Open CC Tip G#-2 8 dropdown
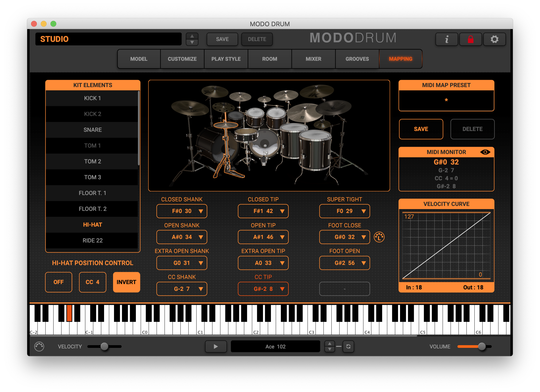Screen dimensions: 540x392 263,289
